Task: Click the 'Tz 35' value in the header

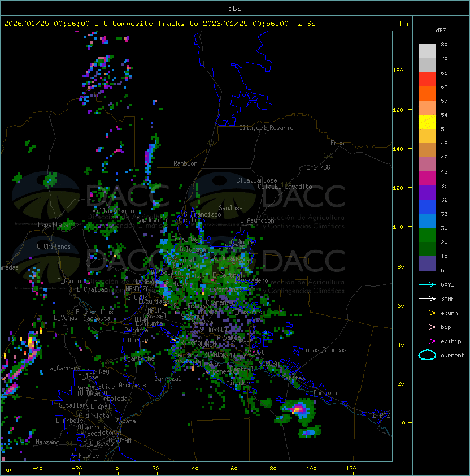Action: (x=304, y=24)
